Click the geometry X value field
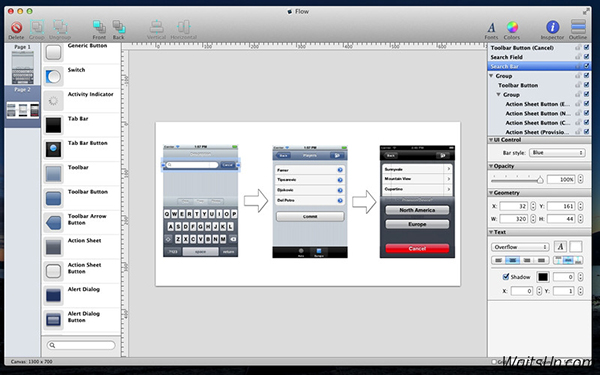Image resolution: width=600 pixels, height=375 pixels. click(x=514, y=206)
